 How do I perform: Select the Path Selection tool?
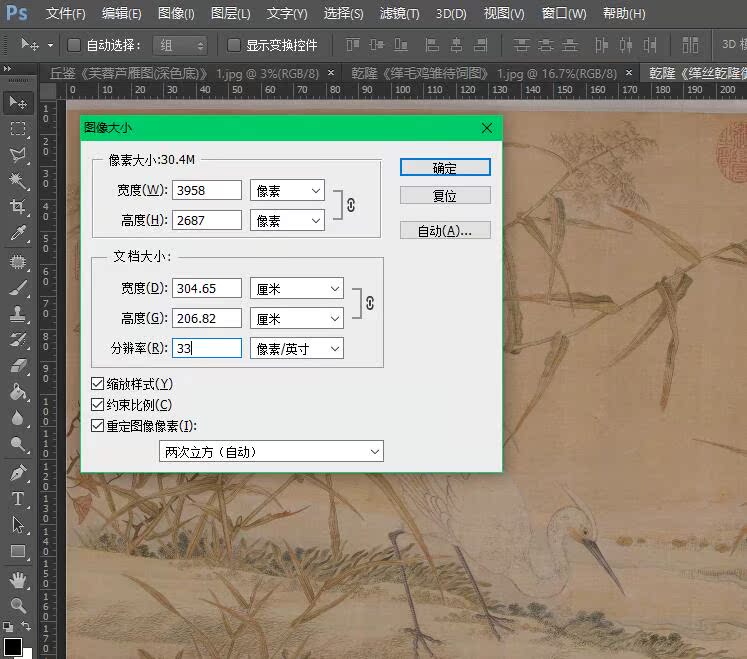[x=18, y=525]
